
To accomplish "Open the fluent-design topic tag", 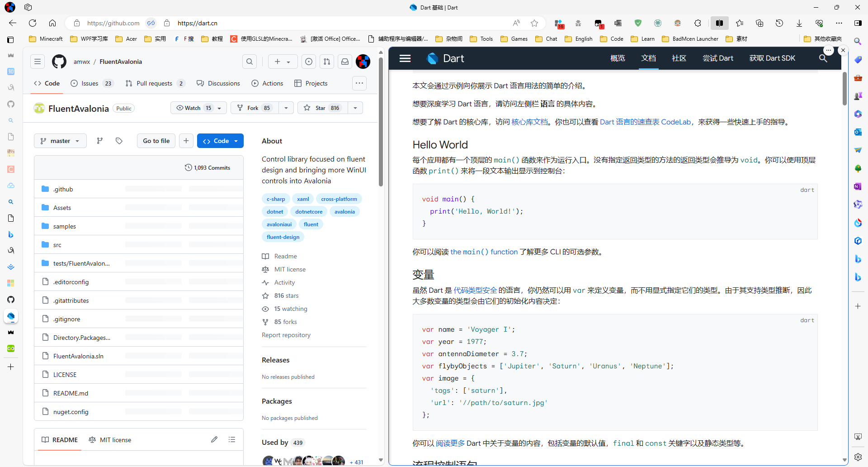I will 283,237.
